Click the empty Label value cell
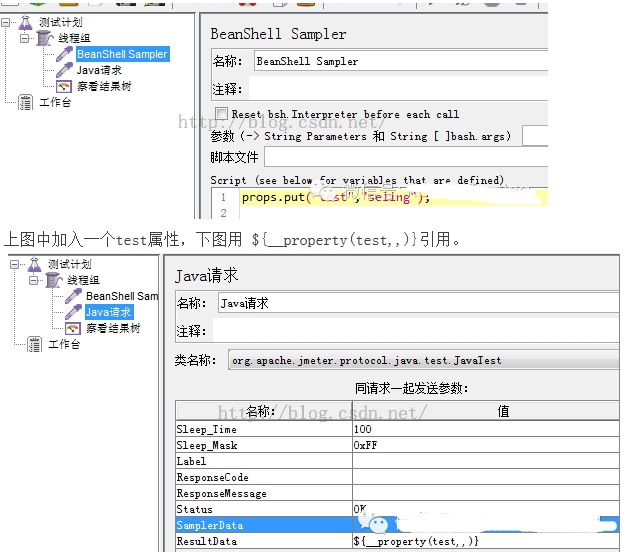Screen dimensions: 624x554 (486, 461)
